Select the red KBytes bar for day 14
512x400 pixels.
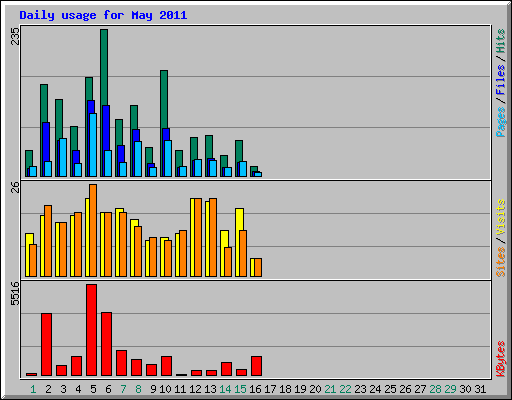(x=227, y=369)
